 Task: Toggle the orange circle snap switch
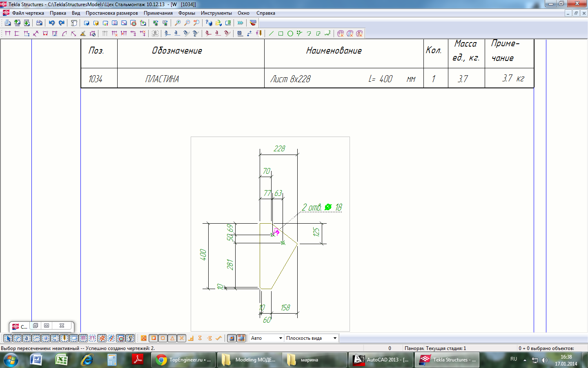163,338
